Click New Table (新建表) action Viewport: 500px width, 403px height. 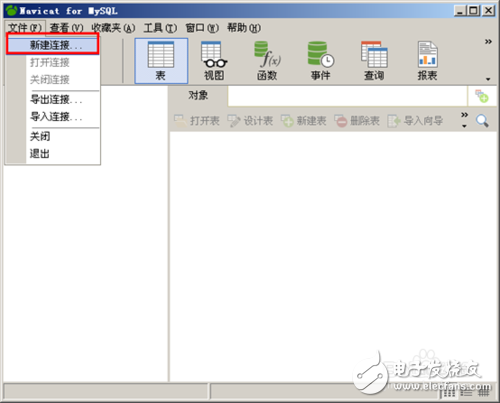pyautogui.click(x=303, y=121)
